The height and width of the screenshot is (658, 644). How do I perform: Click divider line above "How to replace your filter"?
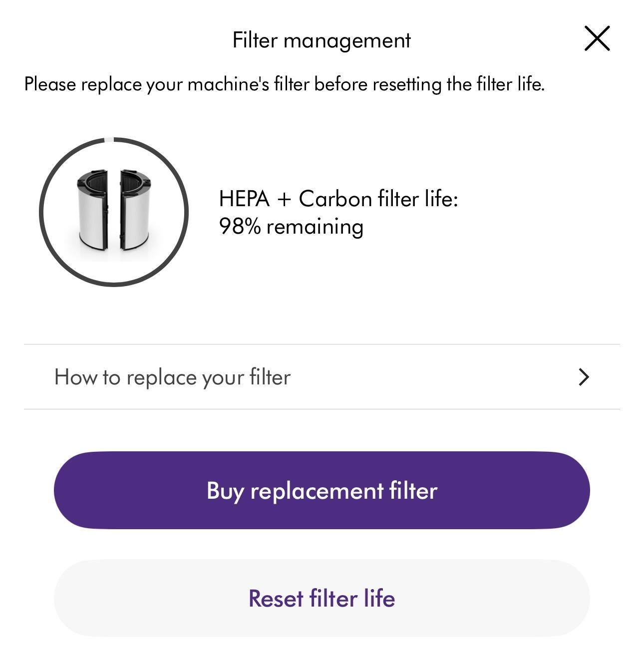322,344
